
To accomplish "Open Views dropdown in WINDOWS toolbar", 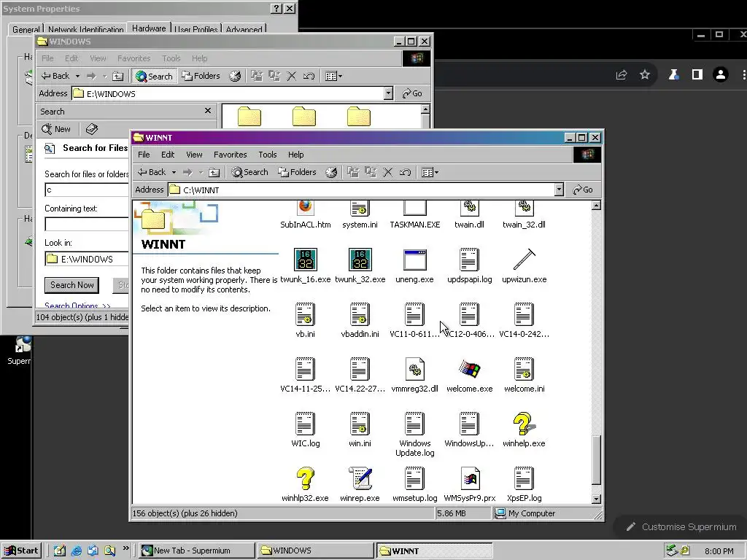I will [x=333, y=76].
